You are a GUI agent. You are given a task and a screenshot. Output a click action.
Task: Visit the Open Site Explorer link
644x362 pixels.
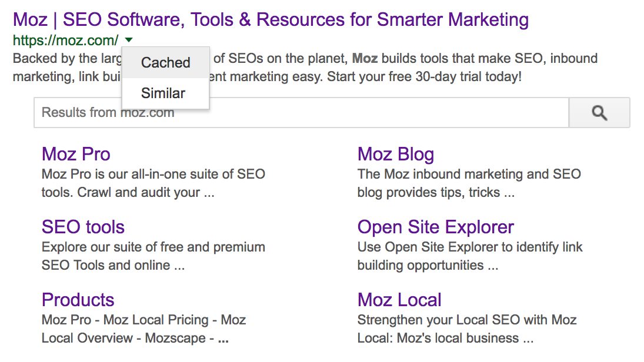pyautogui.click(x=435, y=227)
